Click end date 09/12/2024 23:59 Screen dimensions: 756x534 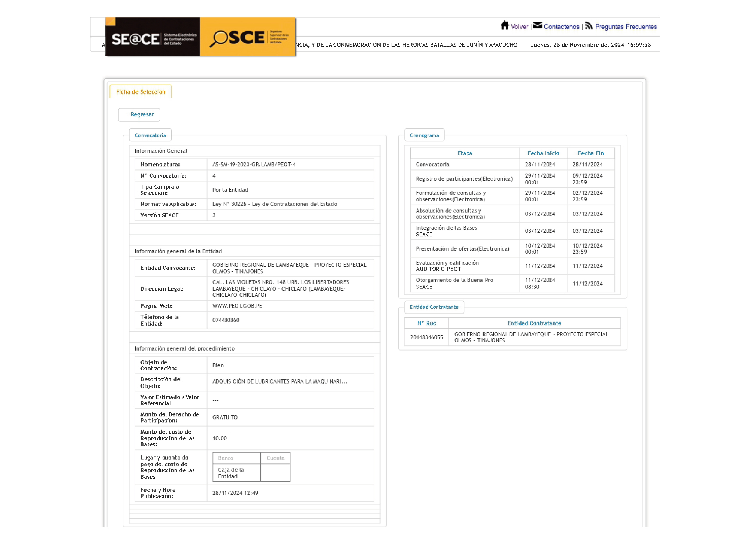pyautogui.click(x=587, y=179)
